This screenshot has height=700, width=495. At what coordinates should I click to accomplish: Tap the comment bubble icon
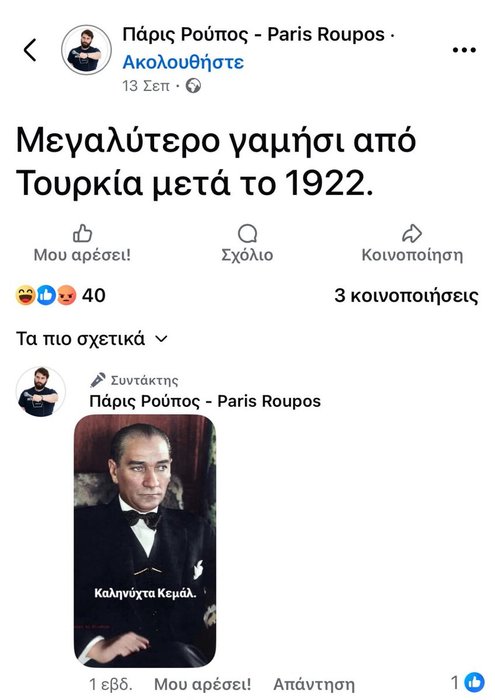247,233
